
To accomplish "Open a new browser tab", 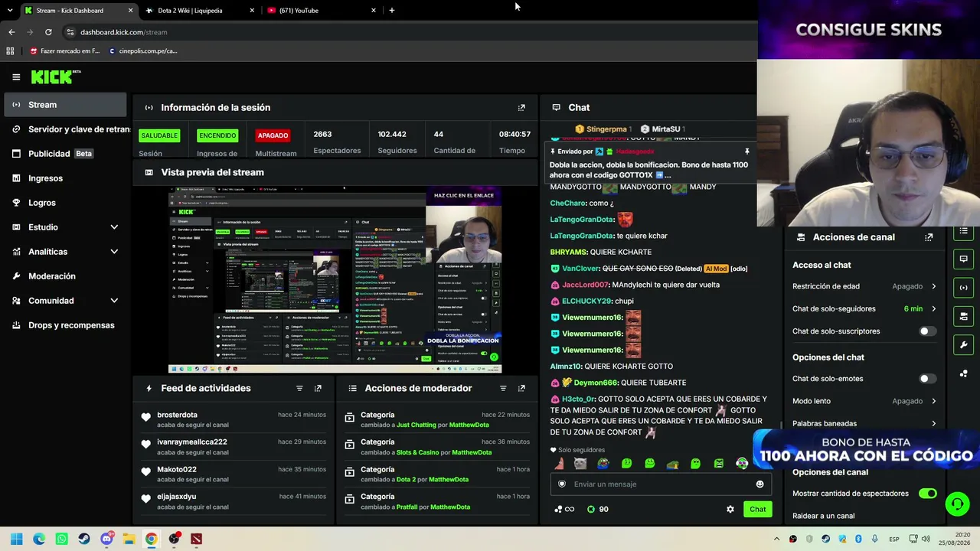I will coord(392,11).
